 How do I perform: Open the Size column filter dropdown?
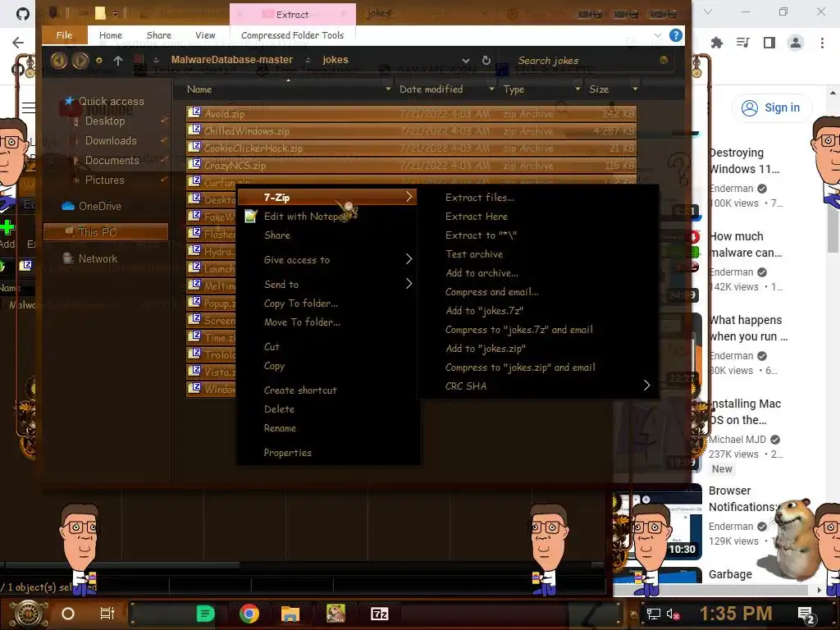[635, 89]
